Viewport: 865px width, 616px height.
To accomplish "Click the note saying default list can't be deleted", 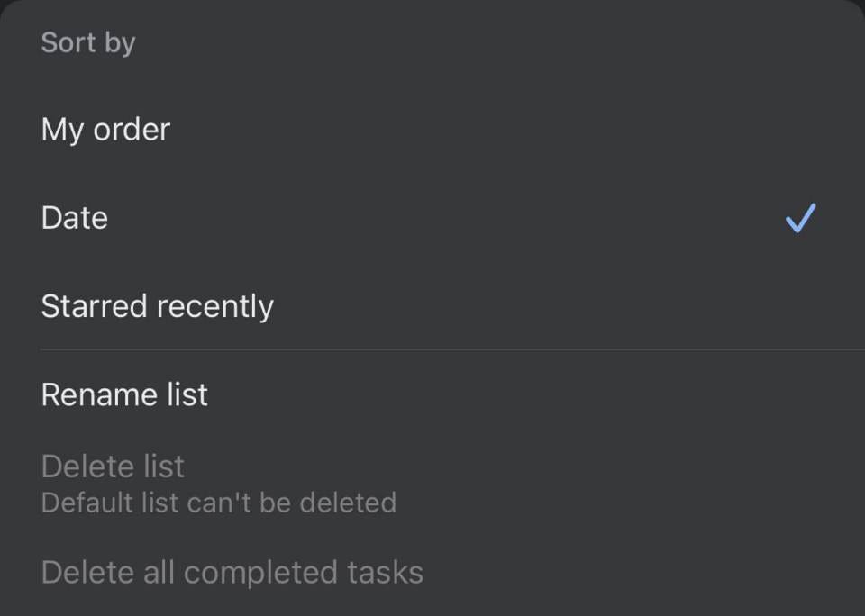I will coord(217,503).
